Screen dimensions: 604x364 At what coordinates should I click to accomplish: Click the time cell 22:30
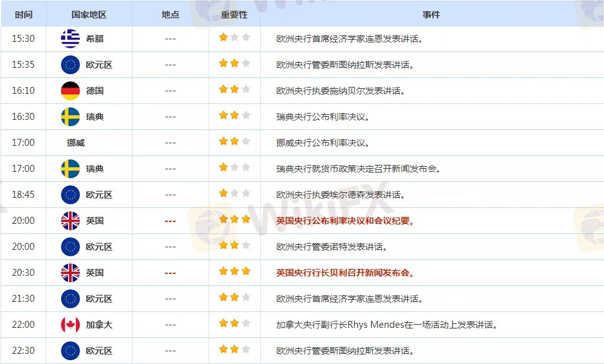coord(23,351)
